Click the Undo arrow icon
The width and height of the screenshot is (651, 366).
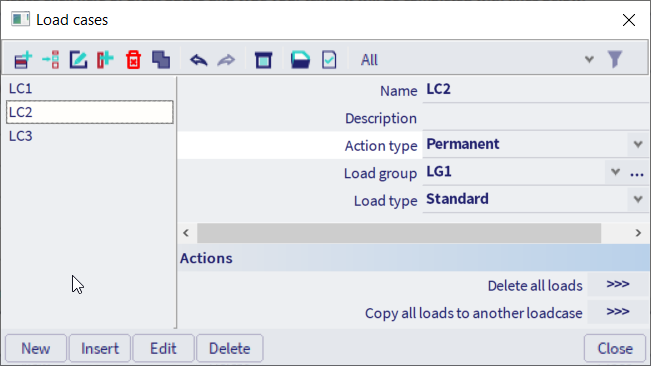point(198,60)
